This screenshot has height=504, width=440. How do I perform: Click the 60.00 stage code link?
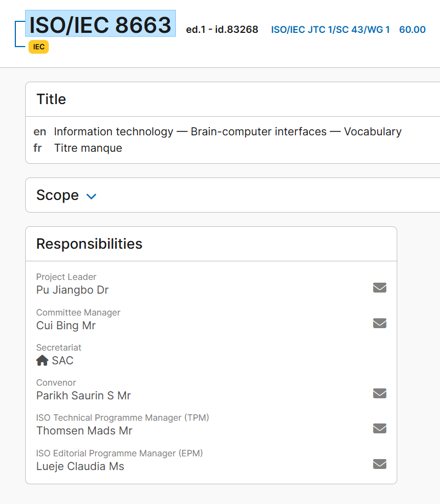click(x=412, y=30)
